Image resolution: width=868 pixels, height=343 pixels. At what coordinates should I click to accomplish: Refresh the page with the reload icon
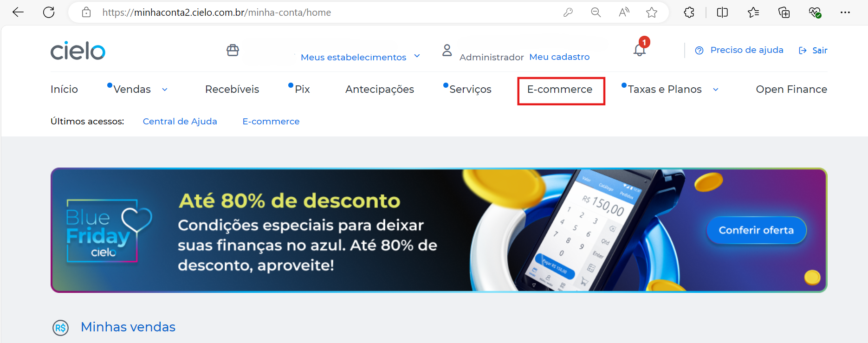tap(49, 13)
